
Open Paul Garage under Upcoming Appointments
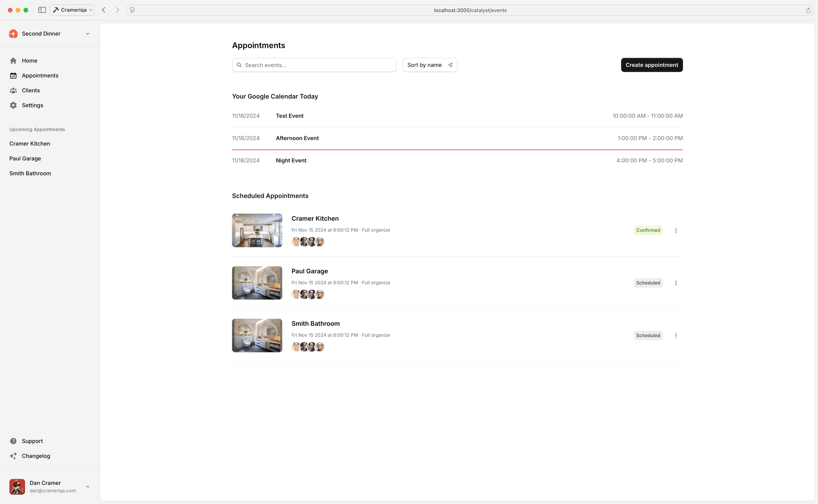tap(25, 159)
